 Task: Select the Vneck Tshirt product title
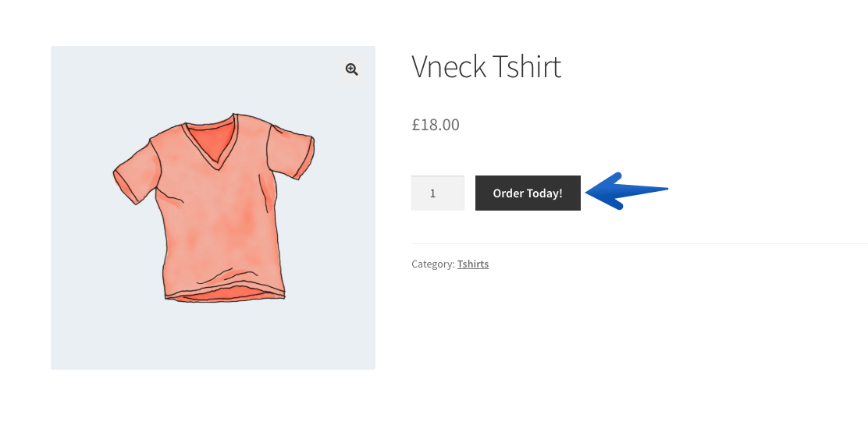coord(486,67)
